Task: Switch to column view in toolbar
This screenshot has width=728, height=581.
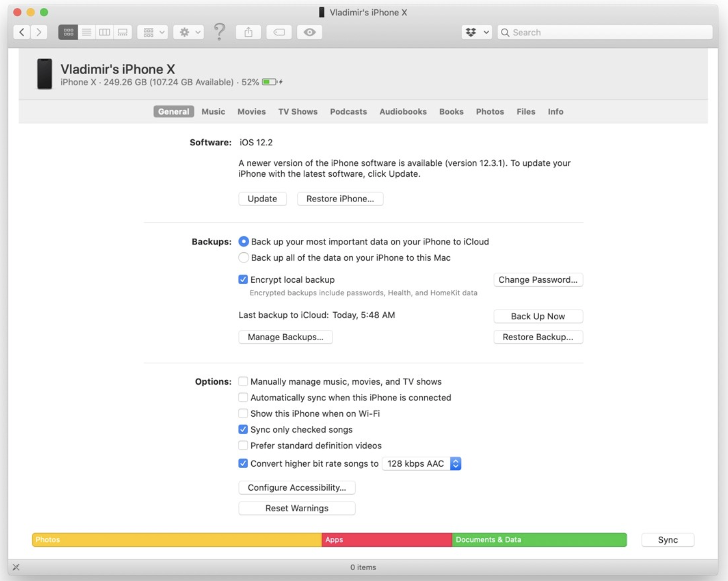Action: [104, 32]
